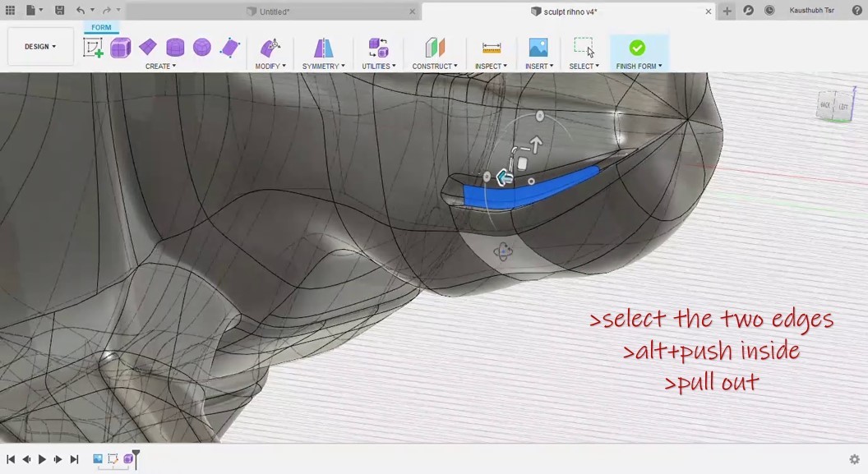Select the Measure inspect icon

point(491,48)
